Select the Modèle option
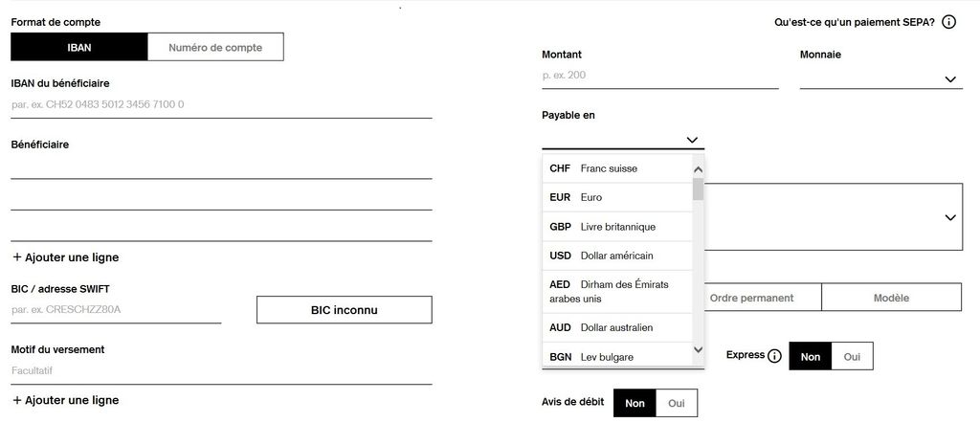This screenshot has width=980, height=423. 891,298
